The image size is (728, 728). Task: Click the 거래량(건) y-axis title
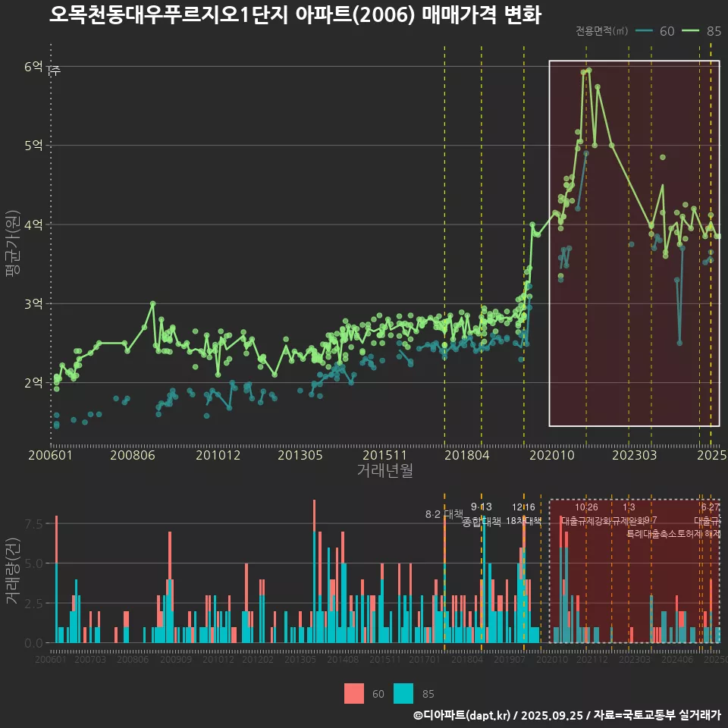tap(11, 571)
